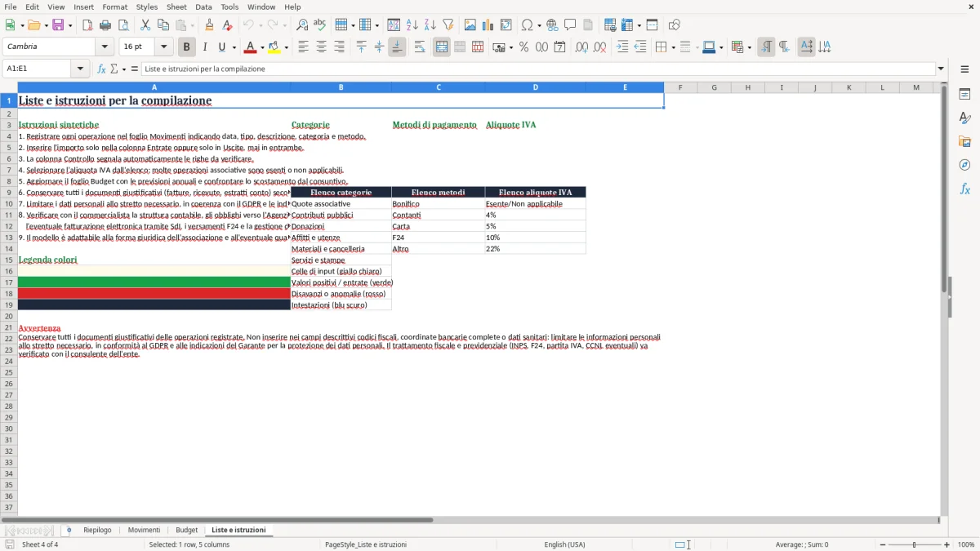Open the sidebar Navigator panel
Screen dimensions: 980x551
[964, 165]
